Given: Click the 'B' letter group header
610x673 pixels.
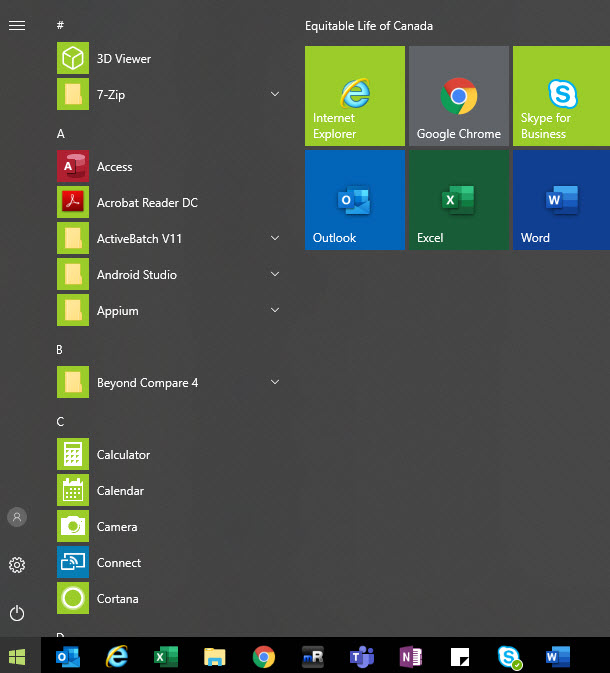Looking at the screenshot, I should [x=60, y=349].
